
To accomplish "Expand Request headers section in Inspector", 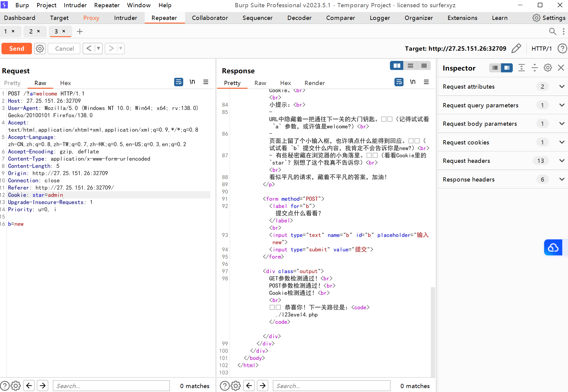I will click(562, 161).
